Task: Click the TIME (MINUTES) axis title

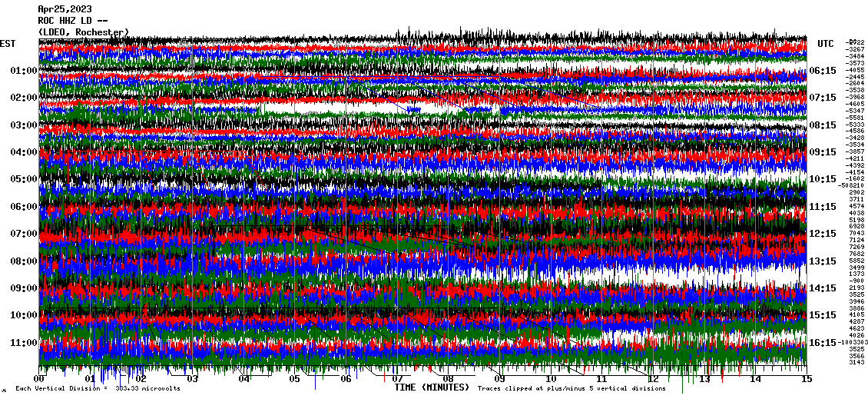Action: click(432, 388)
